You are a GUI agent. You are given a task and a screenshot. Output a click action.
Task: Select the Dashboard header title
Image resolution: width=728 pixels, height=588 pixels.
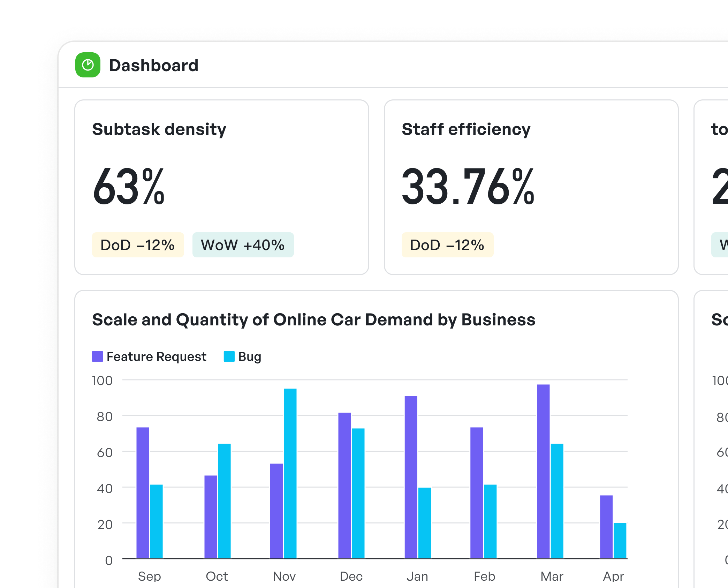tap(154, 66)
